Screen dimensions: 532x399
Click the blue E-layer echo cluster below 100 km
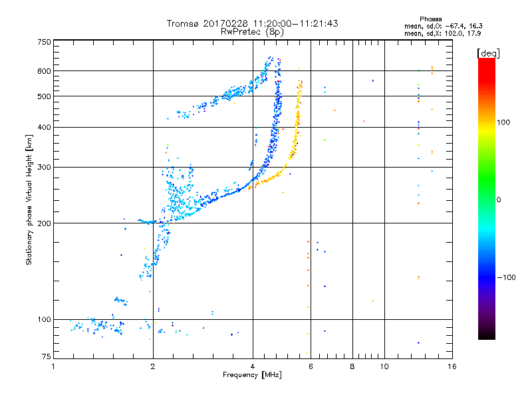click(x=98, y=326)
